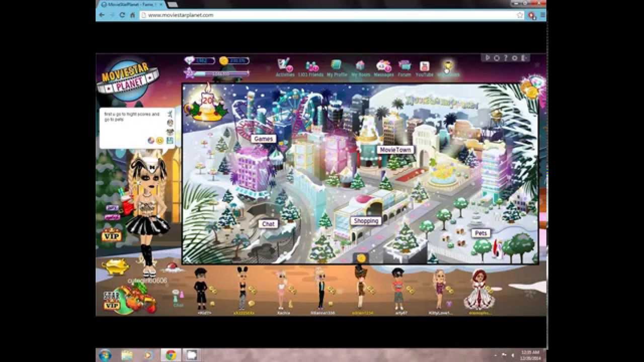Image resolution: width=644 pixels, height=362 pixels.
Task: Click the diamonds counter icon
Action: click(x=189, y=60)
